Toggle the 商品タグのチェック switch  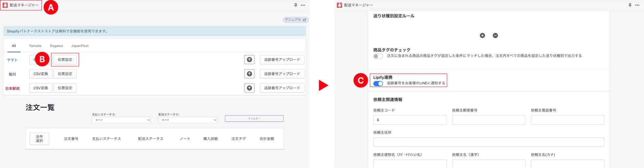tap(378, 56)
